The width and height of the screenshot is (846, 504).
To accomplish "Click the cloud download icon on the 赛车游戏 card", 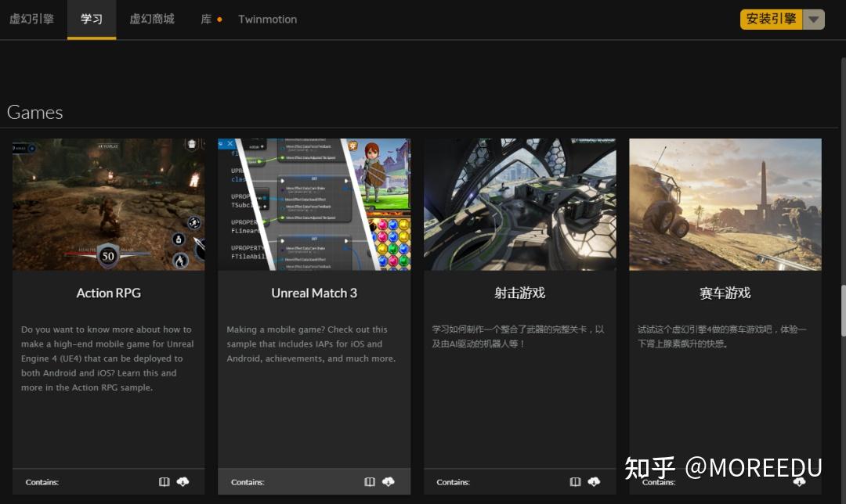I will click(x=799, y=482).
